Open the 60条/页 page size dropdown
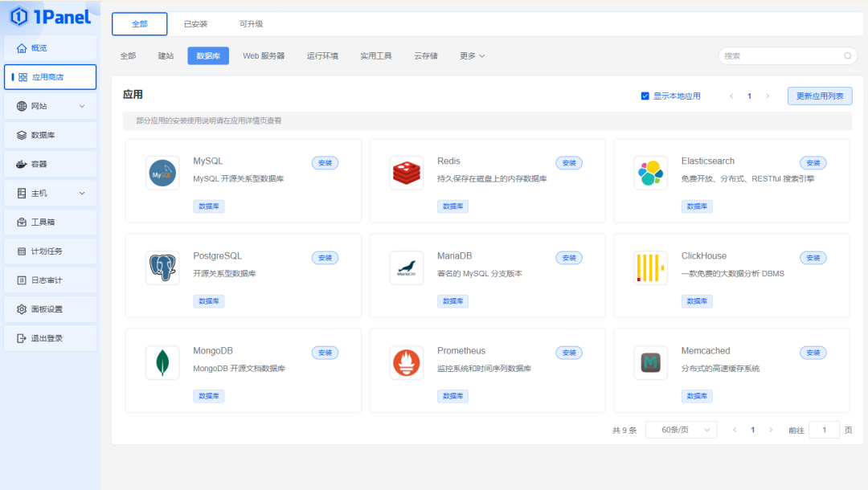The width and height of the screenshot is (868, 490). (681, 430)
